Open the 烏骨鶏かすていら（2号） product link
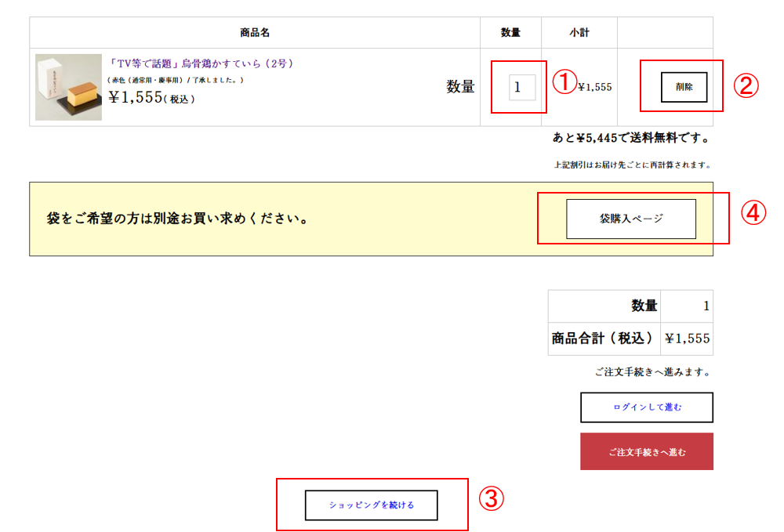 pos(201,63)
